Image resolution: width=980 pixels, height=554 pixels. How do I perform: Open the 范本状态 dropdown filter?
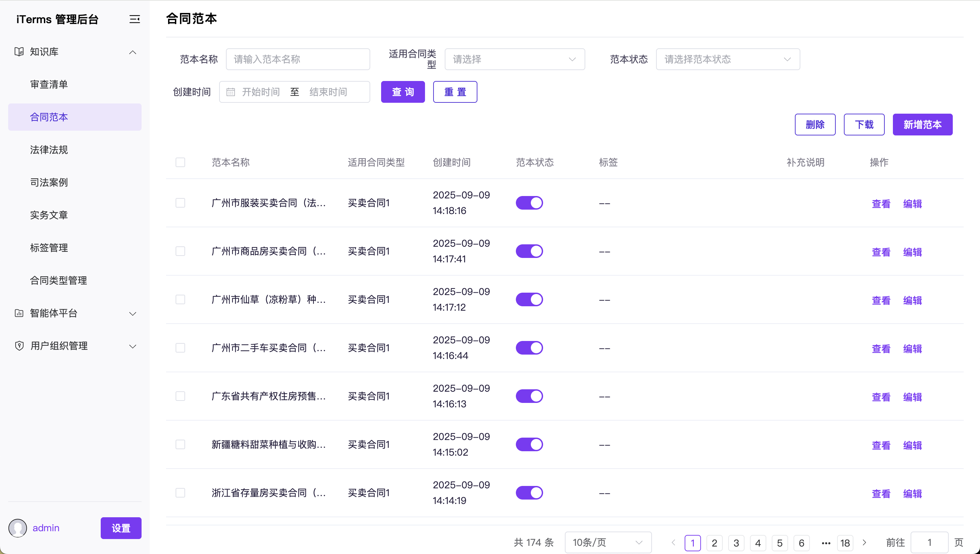tap(728, 59)
